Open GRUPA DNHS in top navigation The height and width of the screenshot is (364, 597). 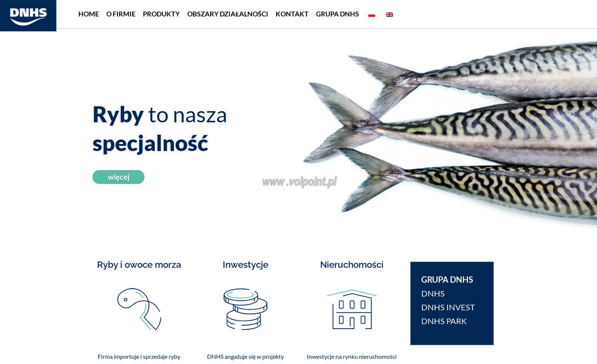point(337,14)
